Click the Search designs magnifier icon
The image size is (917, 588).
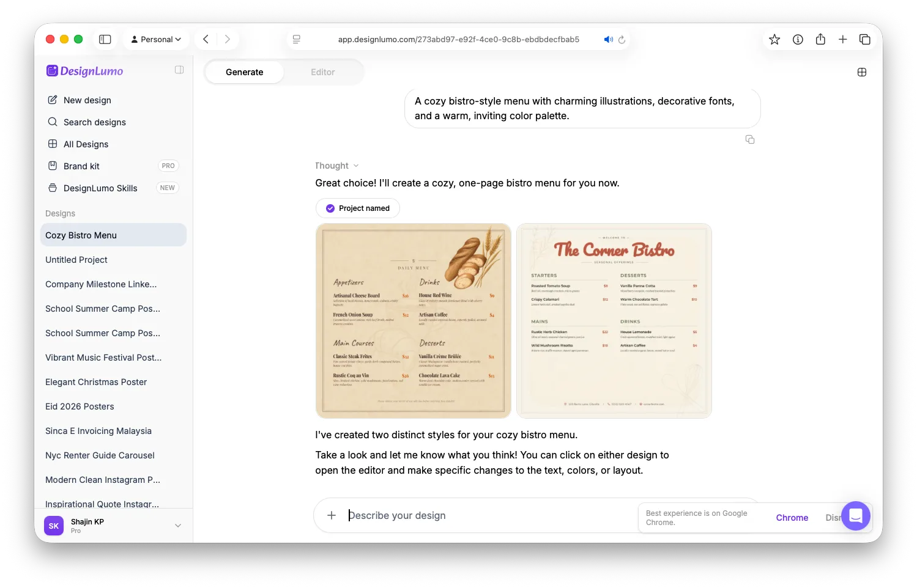[x=53, y=122]
